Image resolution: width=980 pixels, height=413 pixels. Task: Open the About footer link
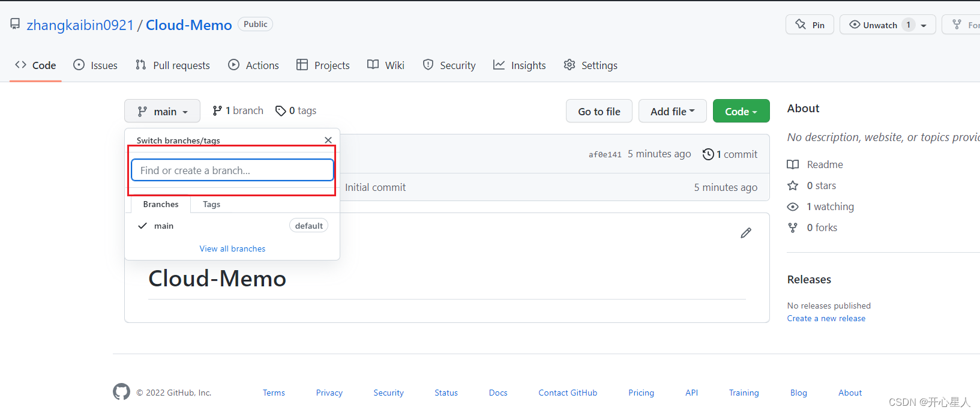pyautogui.click(x=850, y=393)
